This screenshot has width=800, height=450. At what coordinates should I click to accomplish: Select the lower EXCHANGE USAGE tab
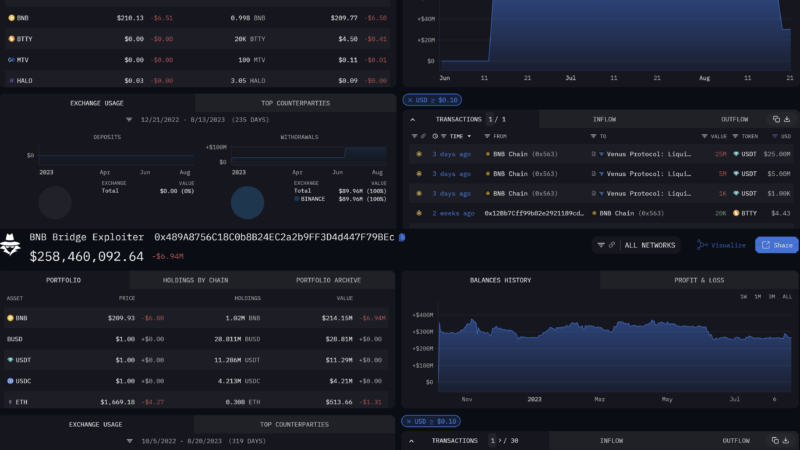(x=95, y=424)
